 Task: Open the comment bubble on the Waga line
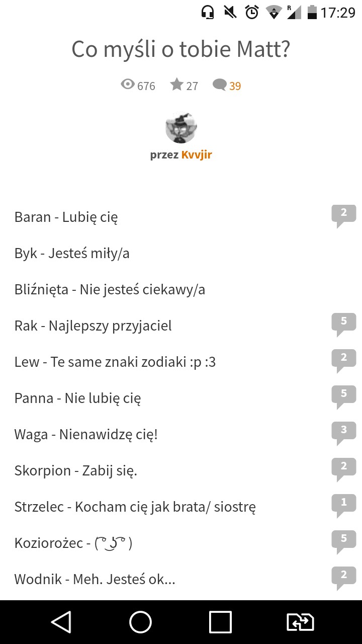coord(343,431)
